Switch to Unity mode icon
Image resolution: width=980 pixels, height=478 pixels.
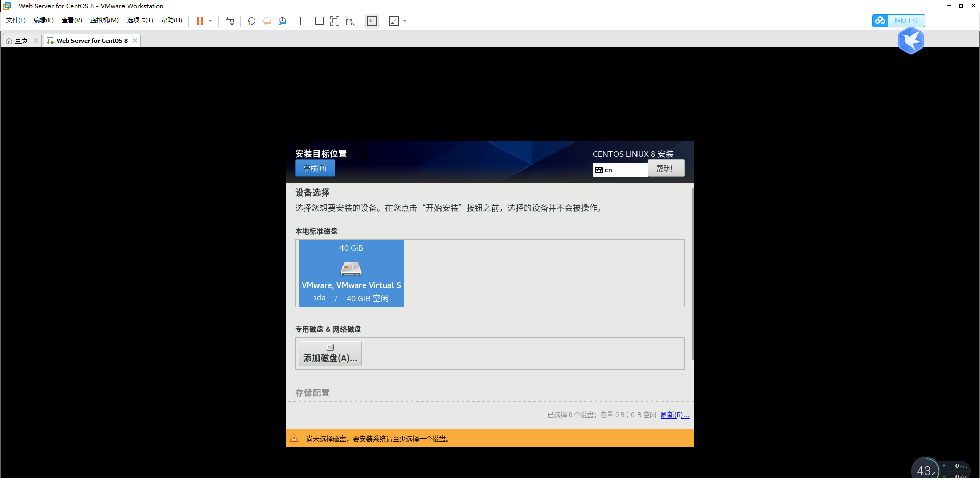tap(350, 21)
